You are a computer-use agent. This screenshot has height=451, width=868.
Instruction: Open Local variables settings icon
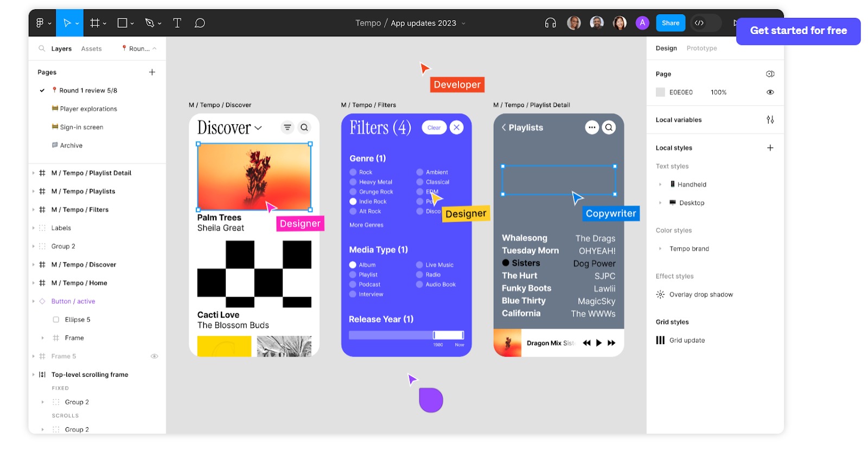(x=770, y=120)
